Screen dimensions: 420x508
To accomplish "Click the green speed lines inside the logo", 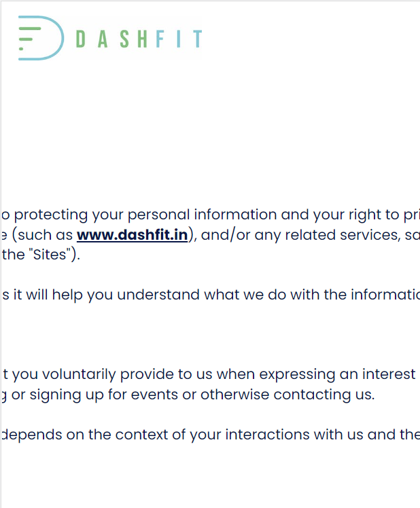I will click(29, 39).
